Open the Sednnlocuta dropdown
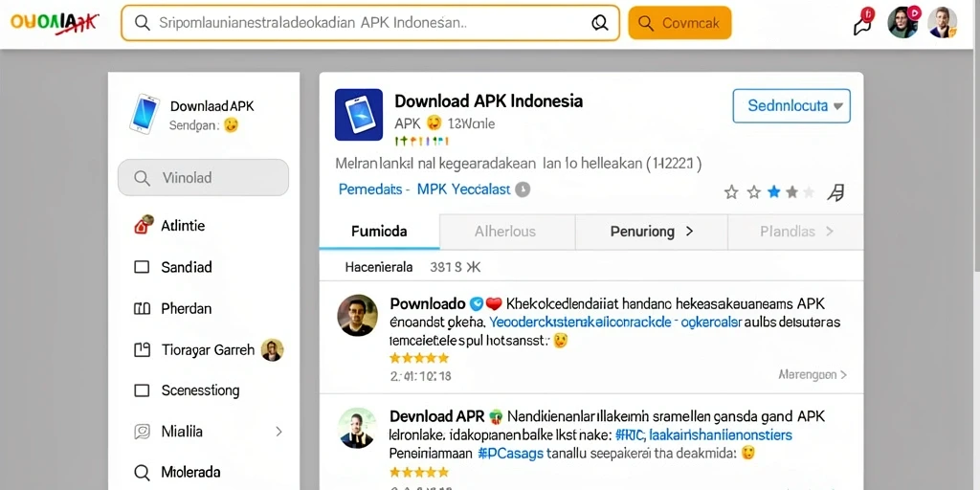Viewport: 980px width, 490px height. point(791,105)
